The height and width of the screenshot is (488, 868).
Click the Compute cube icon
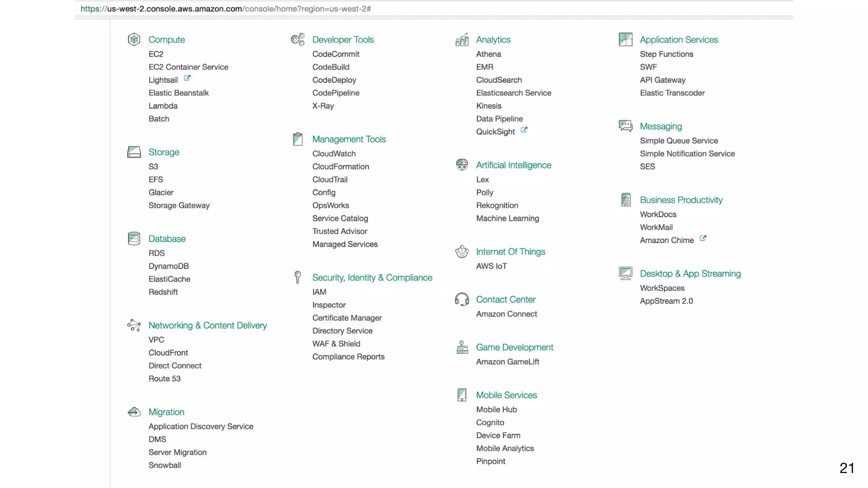pos(134,39)
